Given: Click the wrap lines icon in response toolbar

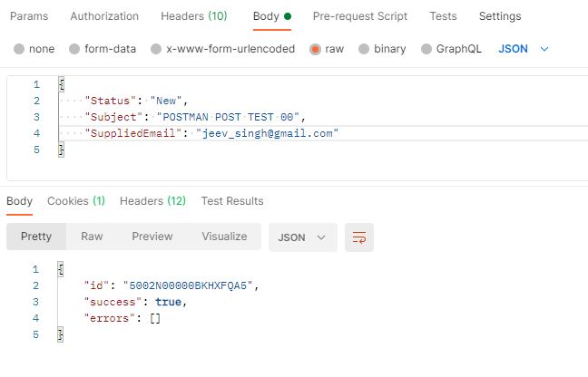Looking at the screenshot, I should click(359, 237).
